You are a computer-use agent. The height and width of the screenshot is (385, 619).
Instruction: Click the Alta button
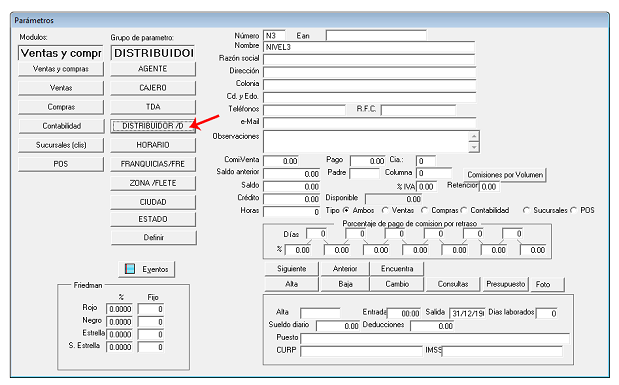pyautogui.click(x=291, y=284)
